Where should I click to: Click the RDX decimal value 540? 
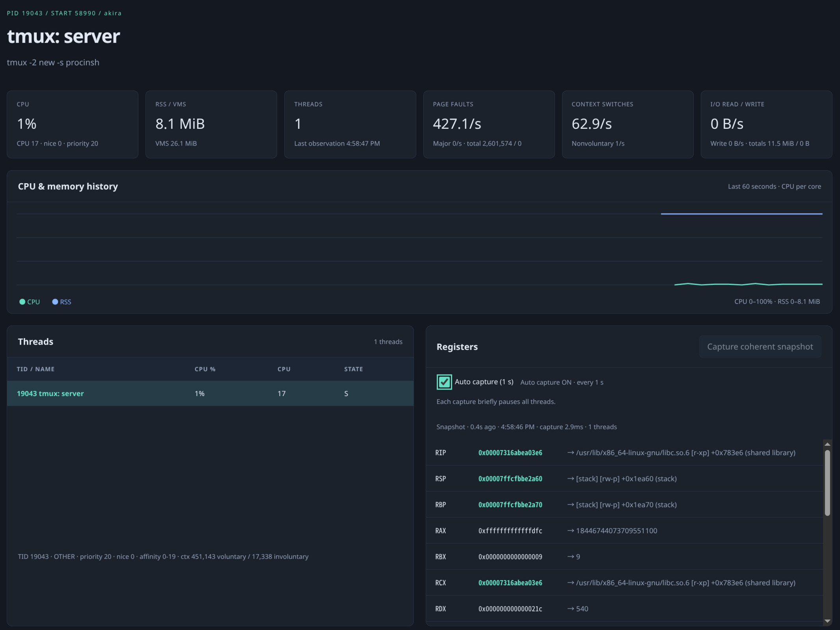click(578, 609)
